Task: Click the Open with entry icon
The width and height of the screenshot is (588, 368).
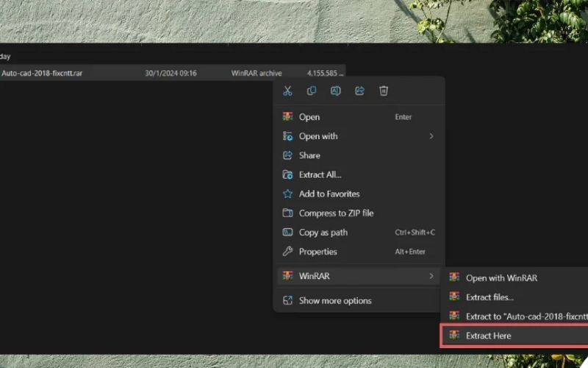Action: pos(287,136)
